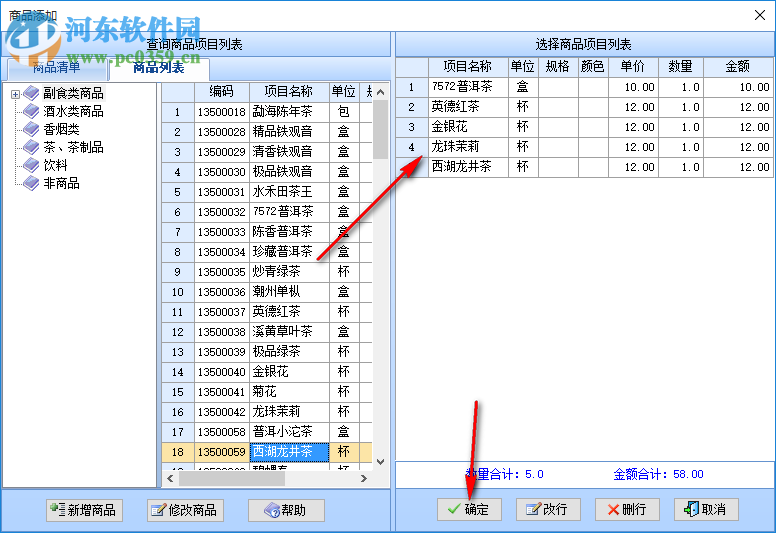Select the 菊花 product row
The height and width of the screenshot is (533, 776).
click(x=267, y=392)
